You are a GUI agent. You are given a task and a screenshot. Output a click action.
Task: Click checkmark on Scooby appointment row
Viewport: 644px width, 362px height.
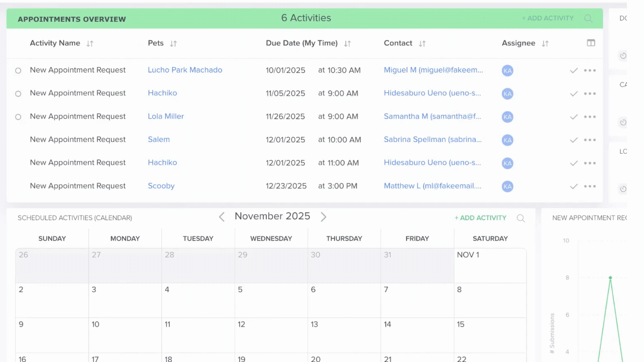pyautogui.click(x=574, y=186)
